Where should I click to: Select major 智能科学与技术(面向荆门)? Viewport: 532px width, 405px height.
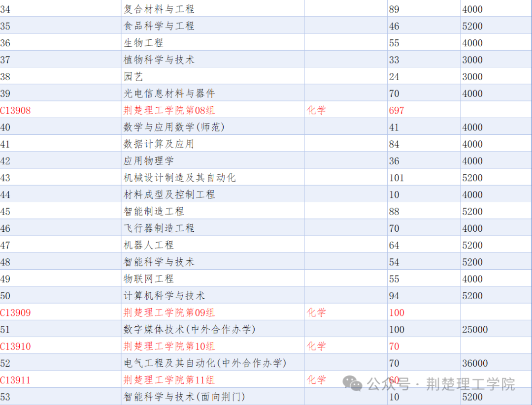point(184,397)
